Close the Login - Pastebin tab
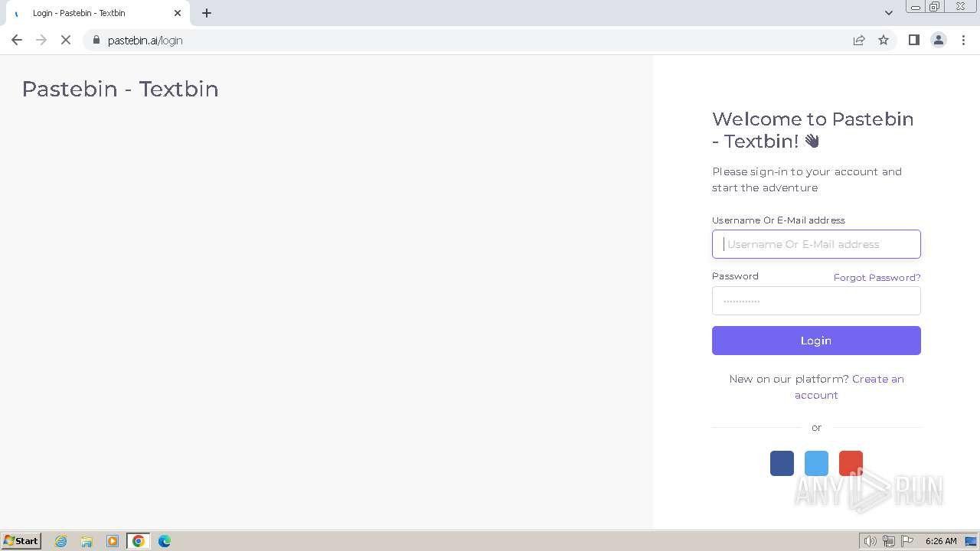980x551 pixels. pos(178,13)
